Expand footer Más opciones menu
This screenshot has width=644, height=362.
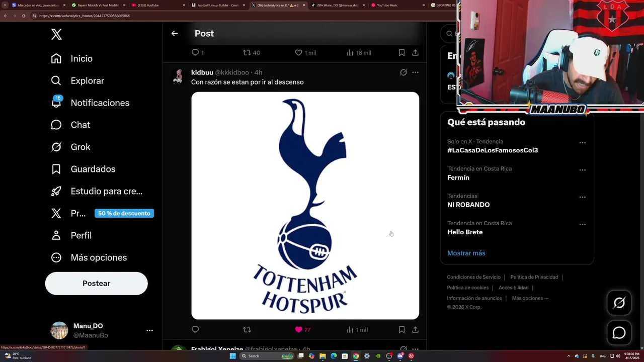click(x=530, y=298)
